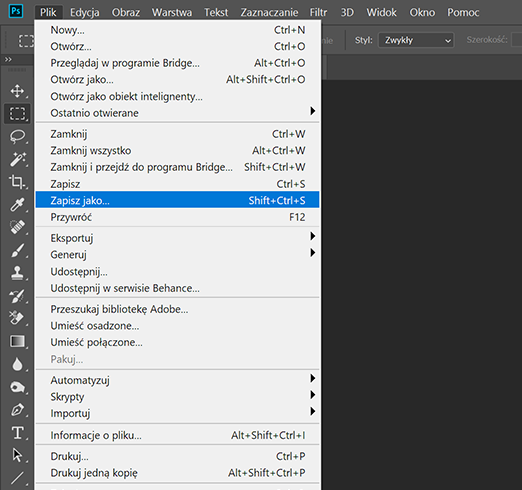Choose Przeglądaj w programie Bridge...

coord(177,63)
